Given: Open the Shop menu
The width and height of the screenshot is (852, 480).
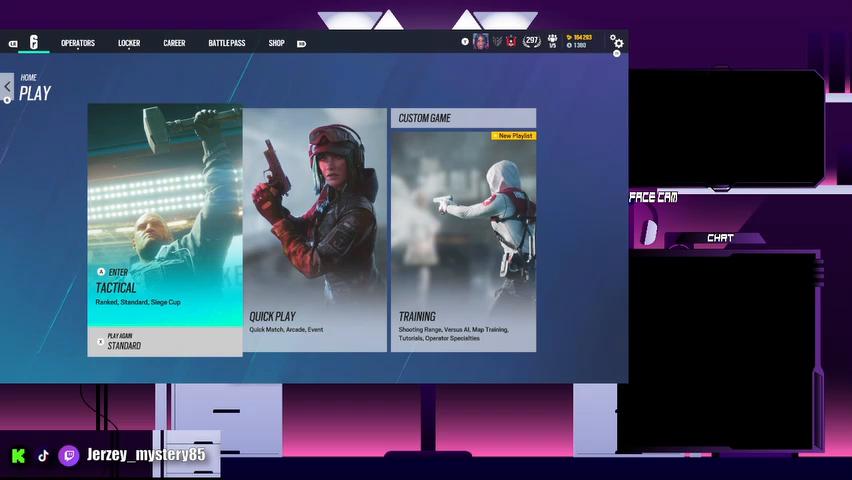Looking at the screenshot, I should point(276,43).
